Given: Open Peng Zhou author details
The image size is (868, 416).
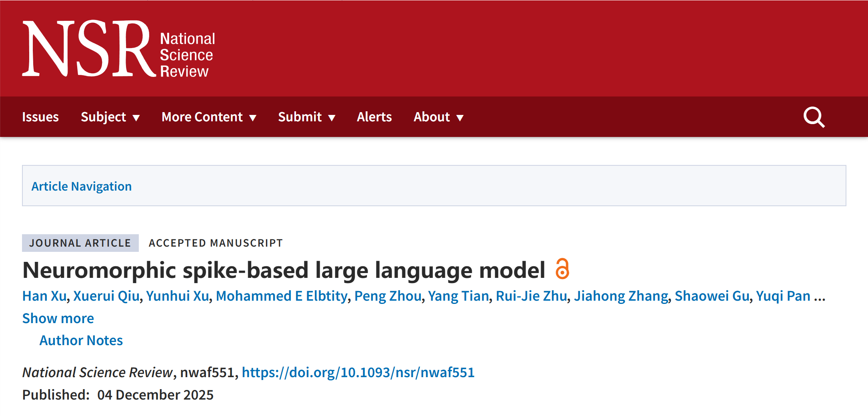Looking at the screenshot, I should [388, 296].
